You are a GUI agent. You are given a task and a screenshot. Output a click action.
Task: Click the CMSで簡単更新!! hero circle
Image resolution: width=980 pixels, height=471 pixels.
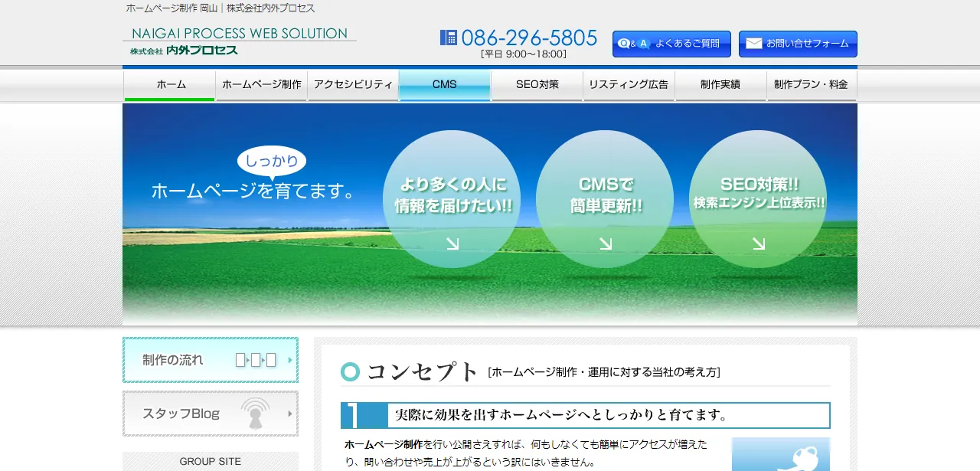click(x=605, y=199)
